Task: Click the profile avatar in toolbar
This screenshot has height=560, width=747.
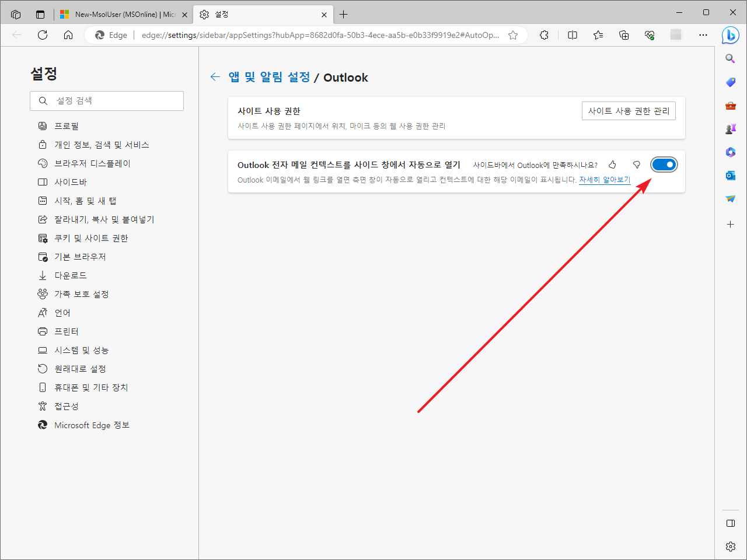Action: click(676, 35)
